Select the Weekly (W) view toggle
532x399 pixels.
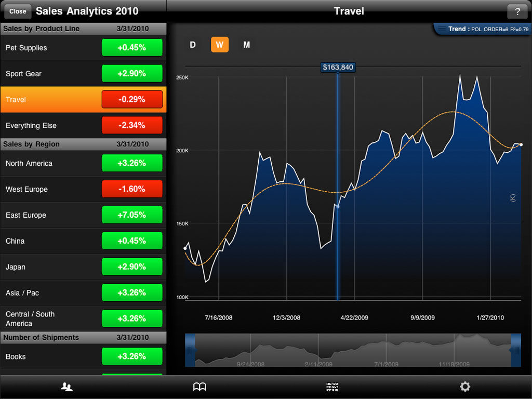tap(219, 45)
